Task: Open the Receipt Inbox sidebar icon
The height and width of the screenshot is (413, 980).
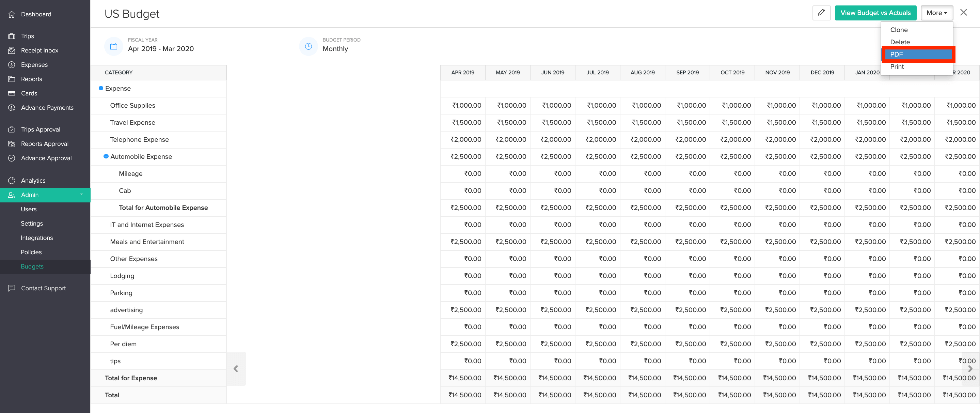Action: point(12,50)
